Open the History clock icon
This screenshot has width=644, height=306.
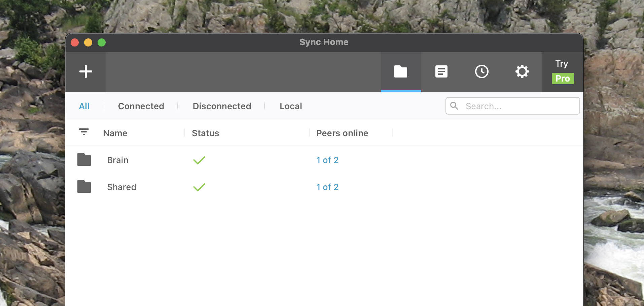point(481,71)
